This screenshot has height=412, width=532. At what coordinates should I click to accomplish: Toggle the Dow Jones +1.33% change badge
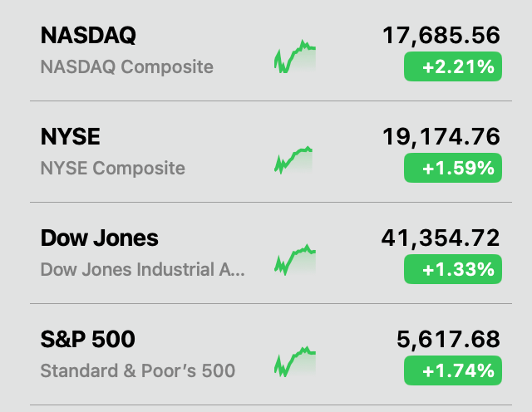point(452,270)
